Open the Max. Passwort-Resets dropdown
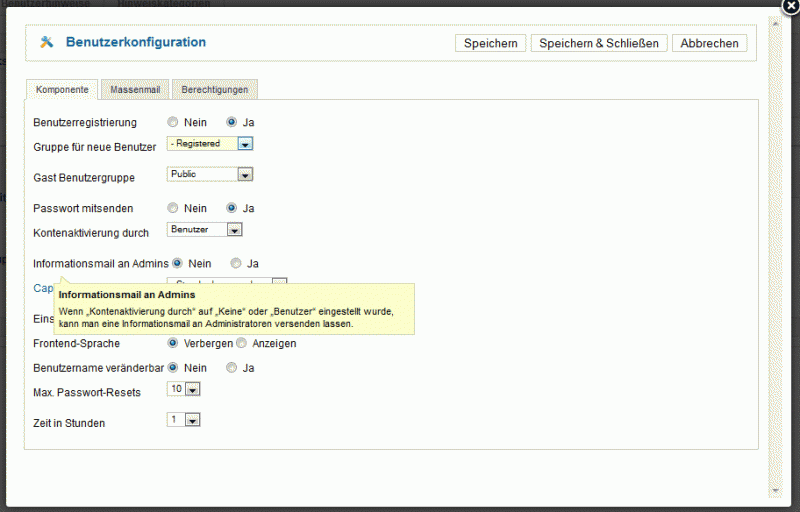 183,389
